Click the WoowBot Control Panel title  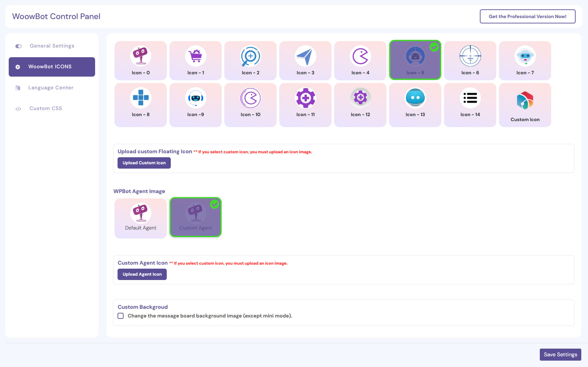56,16
